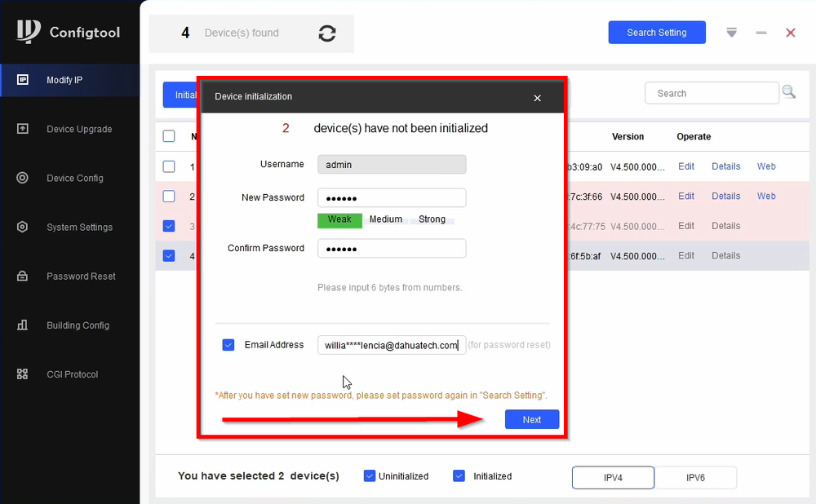The image size is (816, 504).
Task: Click the Next button in Device initialization
Action: point(532,419)
